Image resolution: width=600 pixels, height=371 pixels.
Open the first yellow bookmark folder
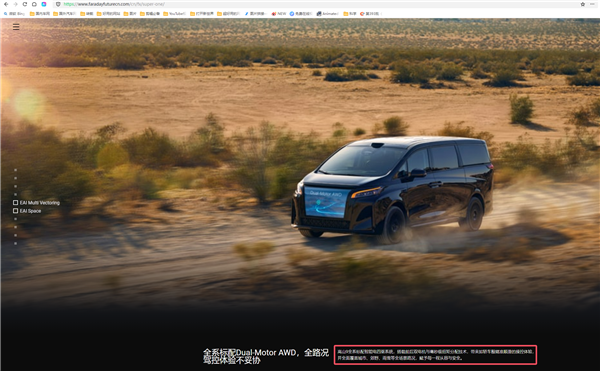(39, 14)
